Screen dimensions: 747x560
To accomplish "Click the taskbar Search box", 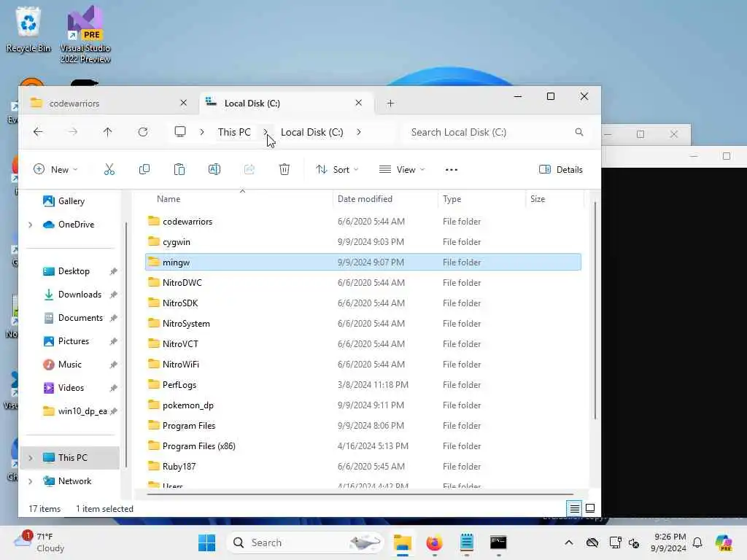I will tap(305, 542).
